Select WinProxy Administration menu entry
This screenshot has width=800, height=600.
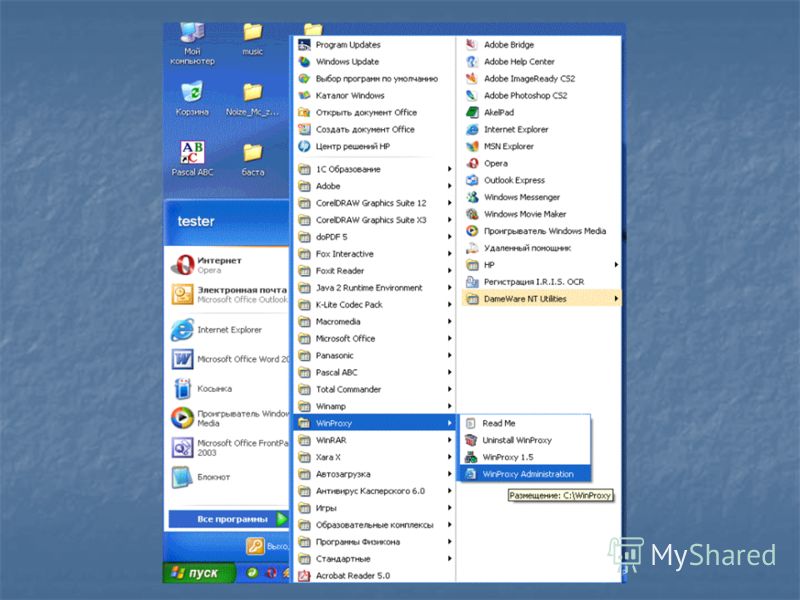tap(525, 474)
